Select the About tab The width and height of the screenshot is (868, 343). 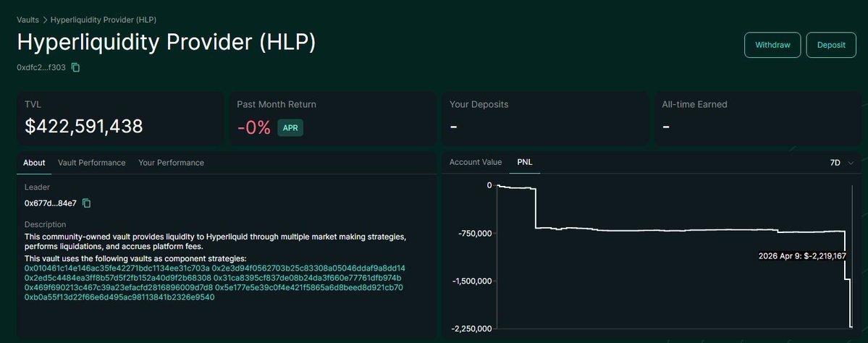[34, 163]
